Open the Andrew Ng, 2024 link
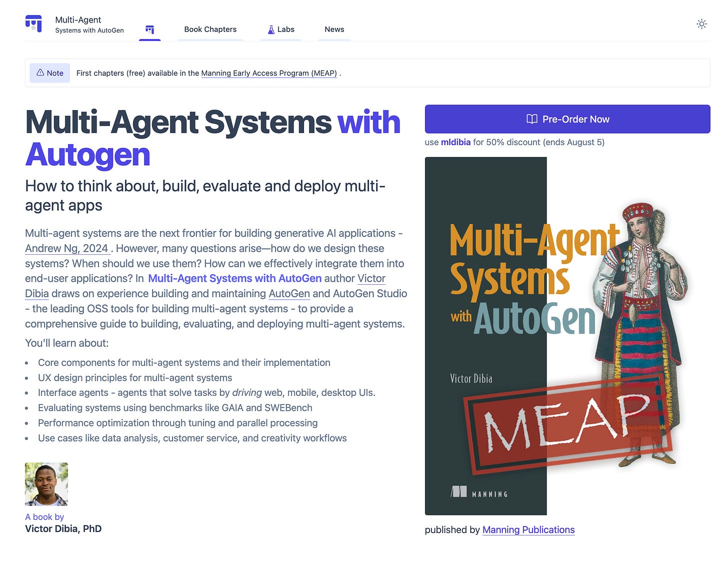 (67, 248)
